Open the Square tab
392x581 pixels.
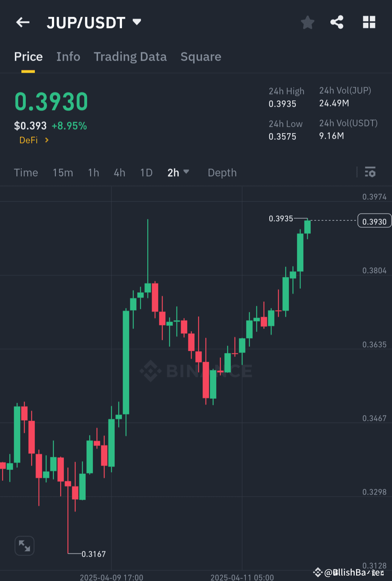click(x=201, y=57)
